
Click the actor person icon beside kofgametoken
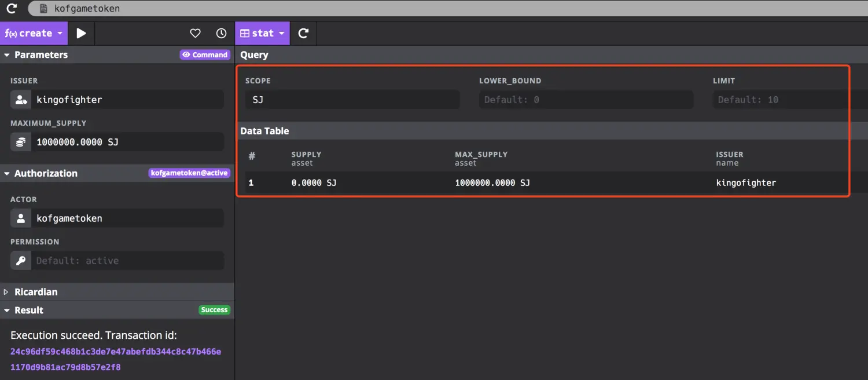pos(21,218)
